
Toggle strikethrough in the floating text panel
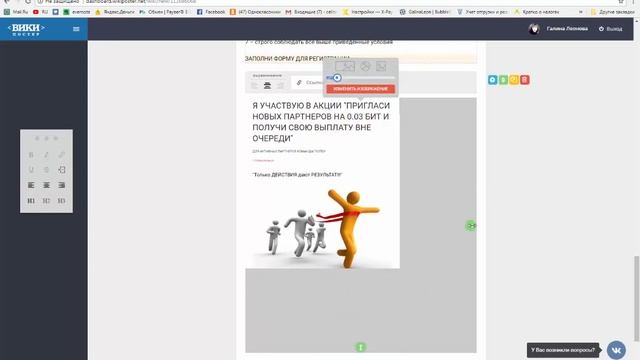point(46,170)
